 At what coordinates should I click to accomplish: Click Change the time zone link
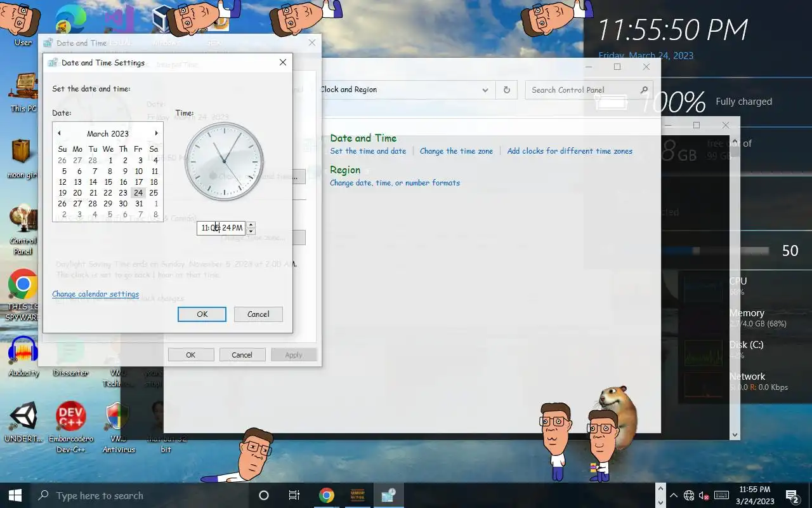coord(456,151)
